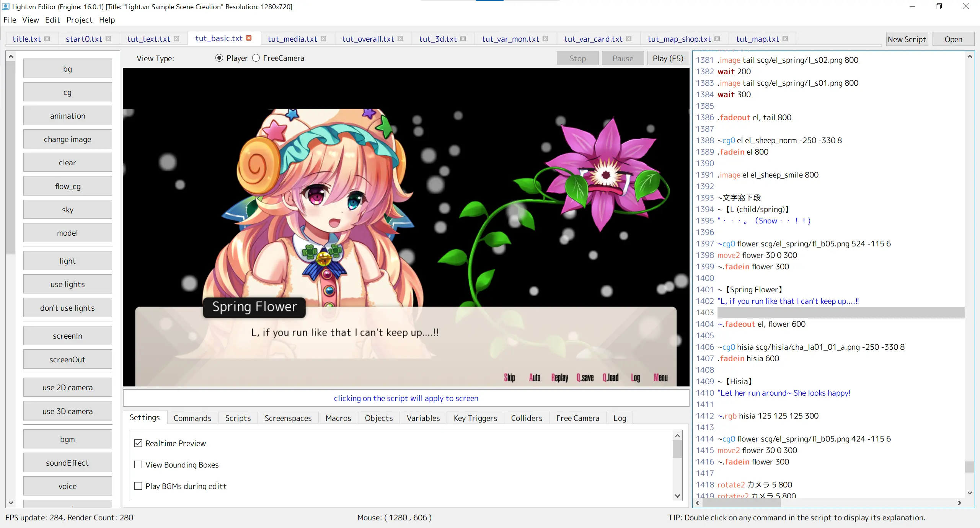This screenshot has width=980, height=528.
Task: Click the Q.save icon in the preview
Action: point(585,378)
